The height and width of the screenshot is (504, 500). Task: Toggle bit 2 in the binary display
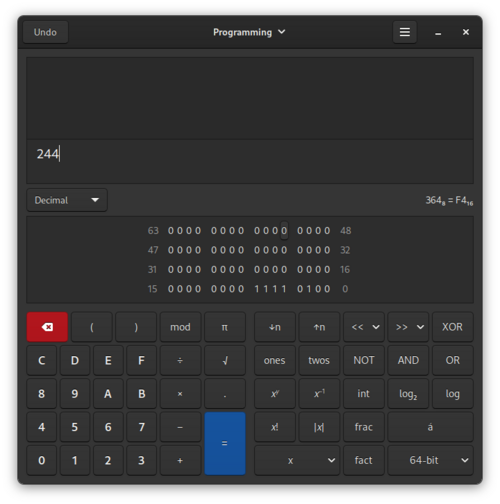(309, 289)
